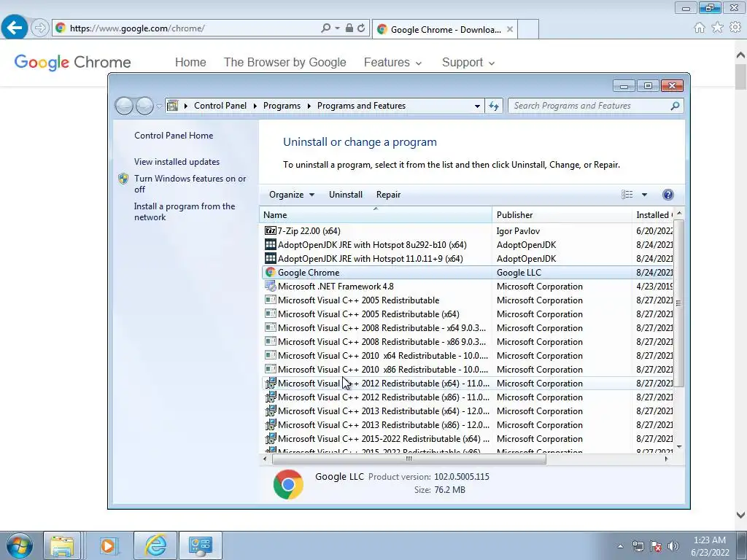Select the 7-Zip 22.00 (x64) entry
Screen dimensions: 747x560
(x=467, y=231)
